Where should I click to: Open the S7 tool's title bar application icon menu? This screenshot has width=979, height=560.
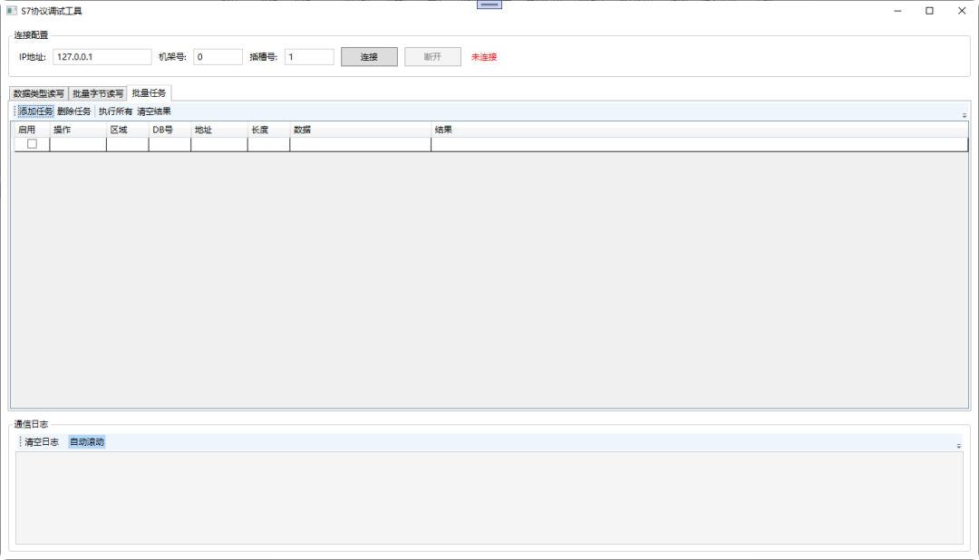10,10
